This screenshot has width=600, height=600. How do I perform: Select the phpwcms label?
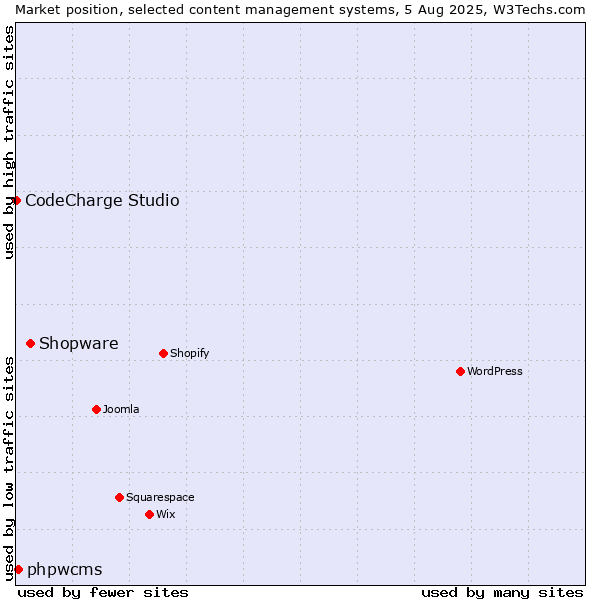[65, 570]
